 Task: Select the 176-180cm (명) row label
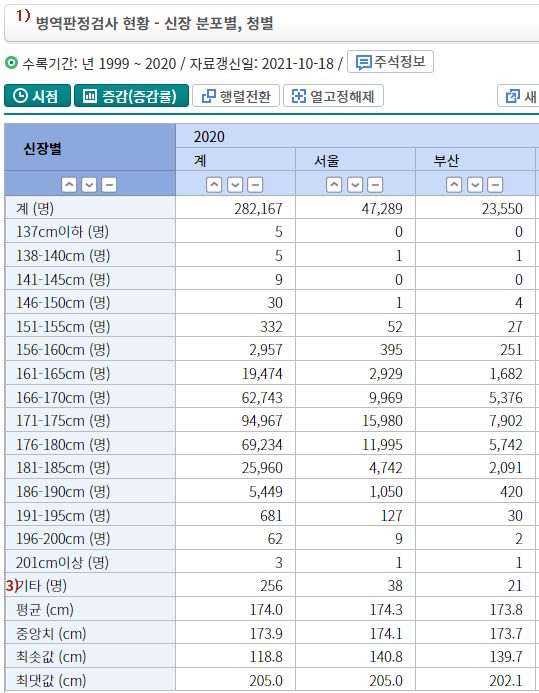[63, 445]
